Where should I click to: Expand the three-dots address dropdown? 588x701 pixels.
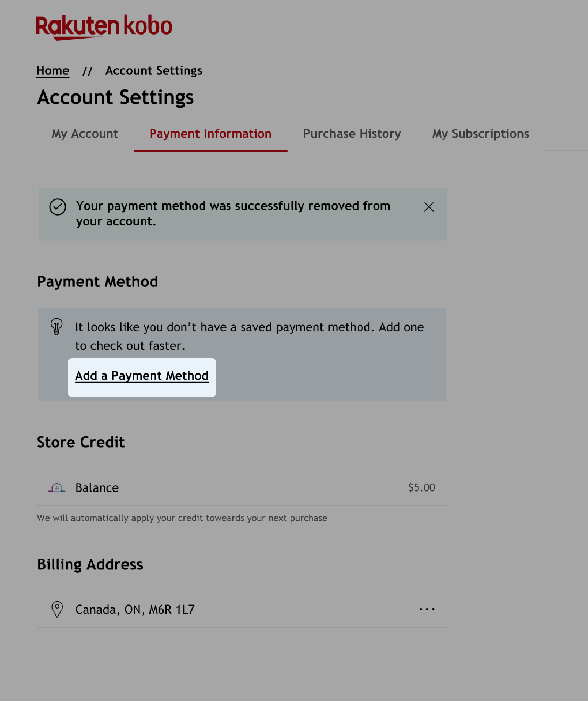[427, 609]
